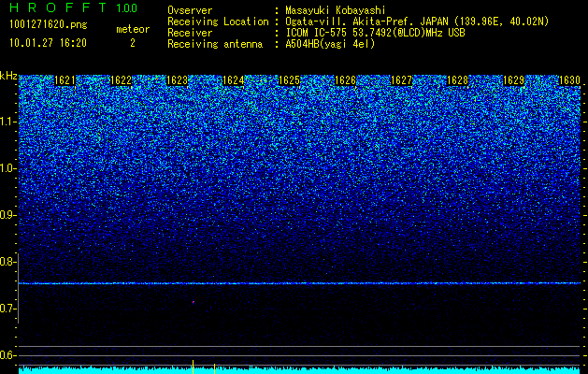The height and width of the screenshot is (374, 588).
Task: Click the 1627 time marker
Action: pyautogui.click(x=402, y=80)
